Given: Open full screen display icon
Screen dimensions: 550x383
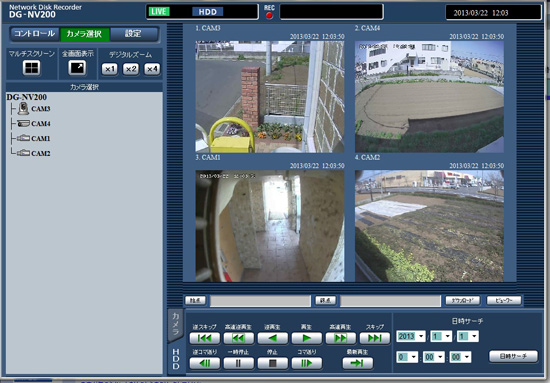Looking at the screenshot, I should click(77, 68).
